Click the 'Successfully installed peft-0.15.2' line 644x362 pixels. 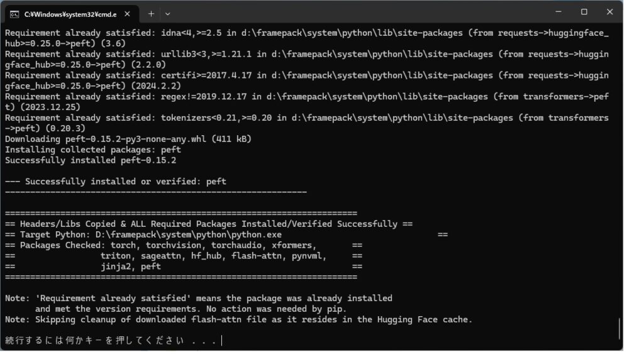coord(91,160)
